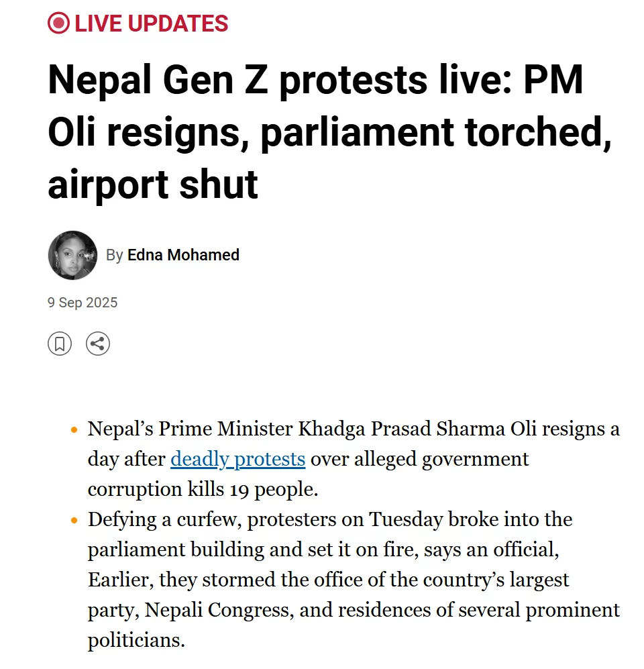Viewport: 644px width, 669px height.
Task: Save the article with the bookmark icon
Action: (60, 344)
